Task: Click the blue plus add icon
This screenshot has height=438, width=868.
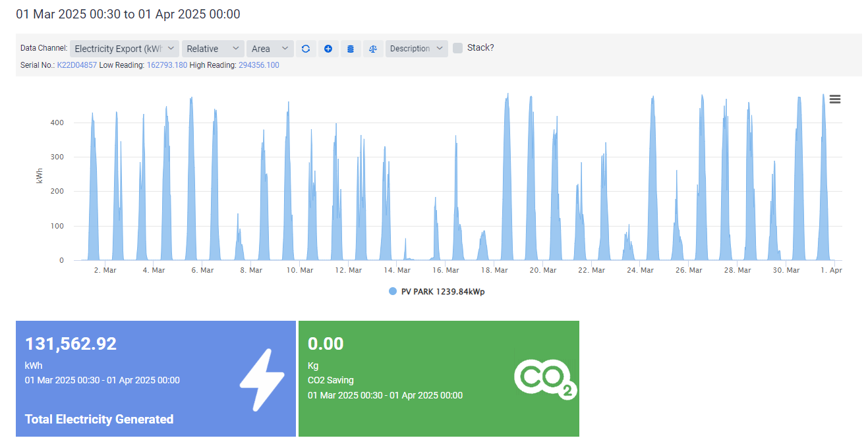Action: (328, 49)
